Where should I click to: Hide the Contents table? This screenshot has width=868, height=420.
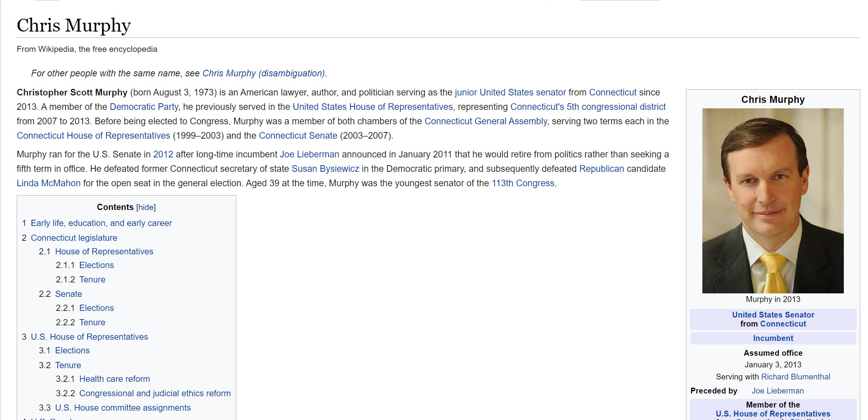(146, 207)
